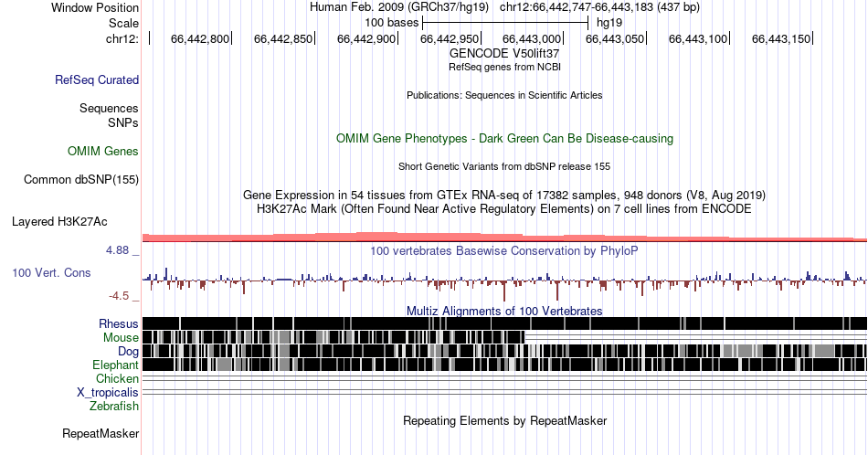Click the RefSeq Curated track label
This screenshot has height=455, width=868.
[x=96, y=79]
